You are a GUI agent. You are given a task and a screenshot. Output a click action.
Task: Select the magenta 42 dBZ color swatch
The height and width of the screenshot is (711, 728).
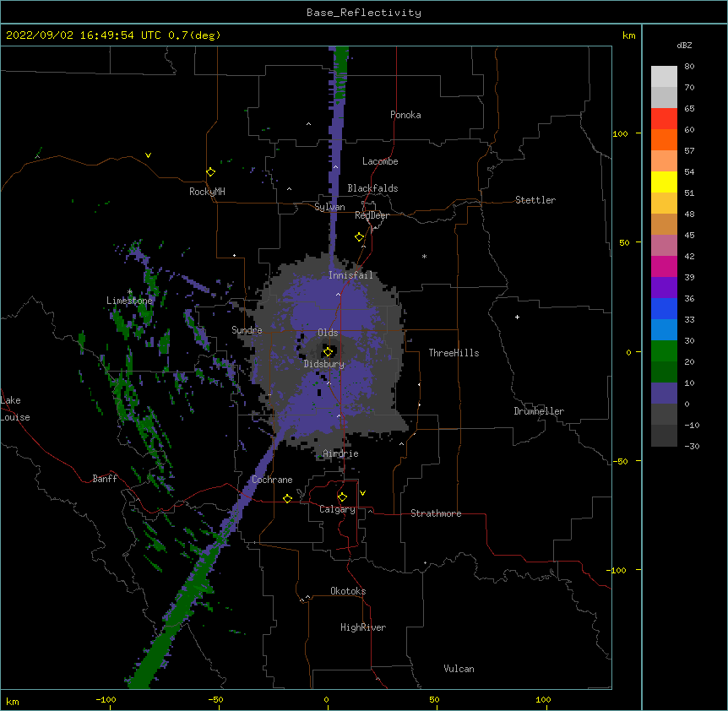click(664, 266)
